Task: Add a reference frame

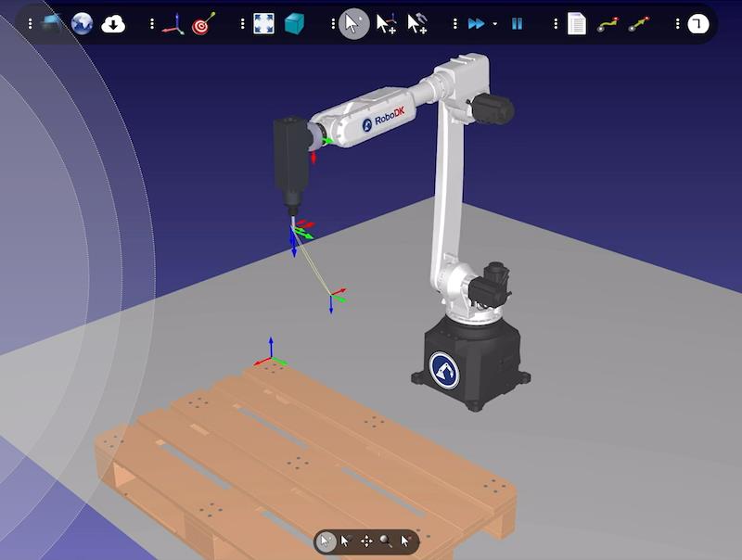Action: 173,24
